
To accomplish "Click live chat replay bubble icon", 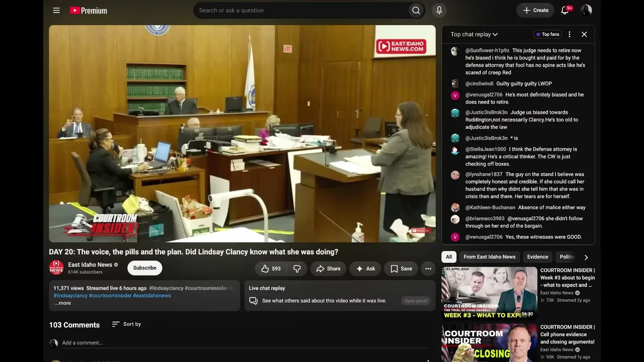I will pos(254,301).
